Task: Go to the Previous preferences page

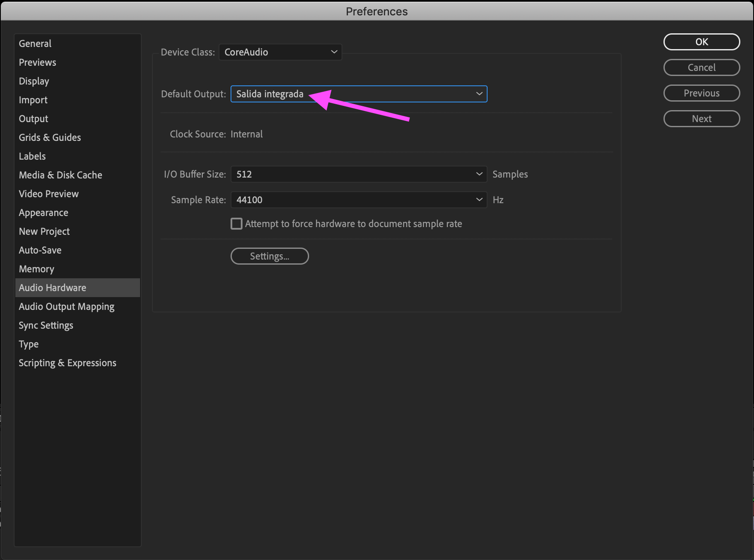Action: (x=701, y=93)
